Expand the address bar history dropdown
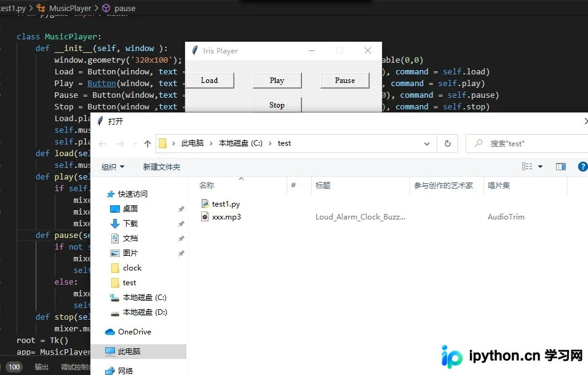The height and width of the screenshot is (375, 588). pos(427,144)
